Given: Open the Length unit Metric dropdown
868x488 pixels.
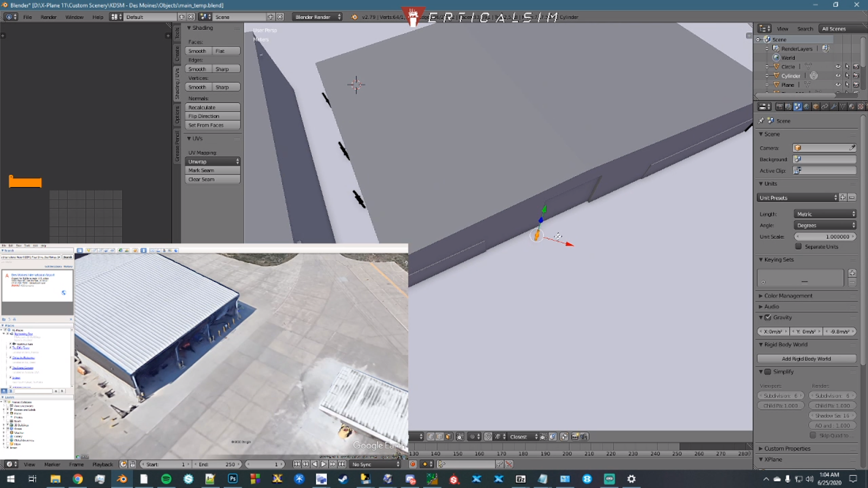Looking at the screenshot, I should click(825, 214).
